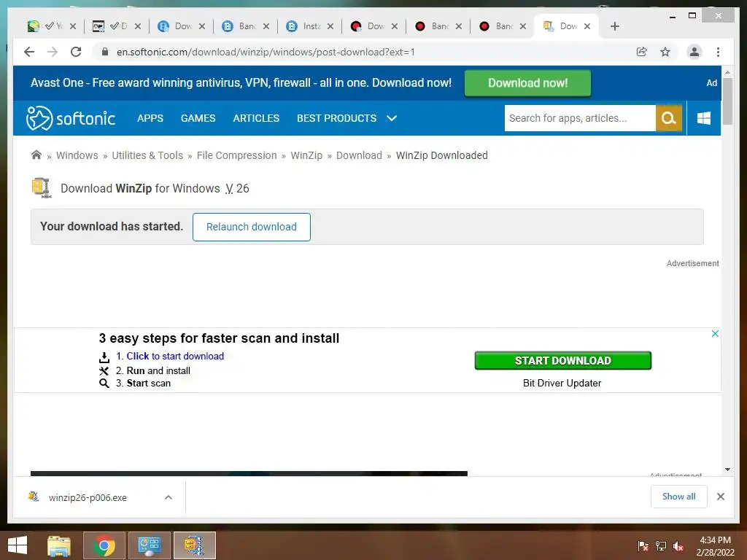Click the WinZip app icon beside title
747x560 pixels.
point(42,188)
